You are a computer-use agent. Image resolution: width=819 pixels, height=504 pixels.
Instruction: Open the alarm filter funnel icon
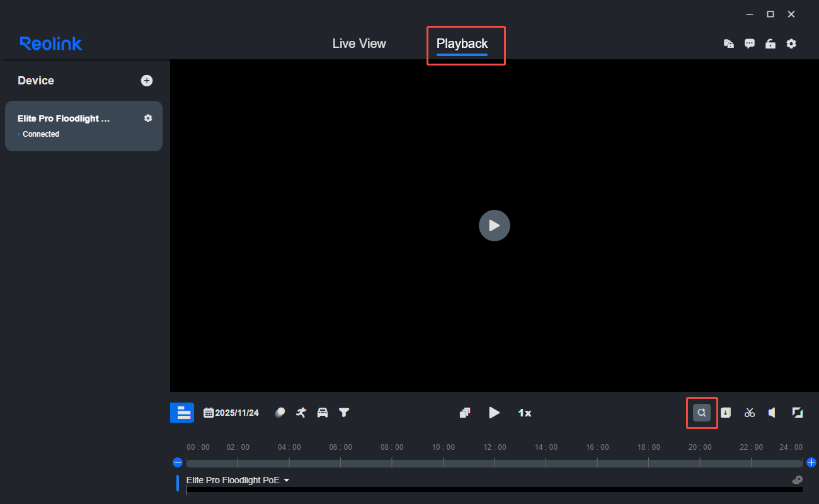pos(344,413)
